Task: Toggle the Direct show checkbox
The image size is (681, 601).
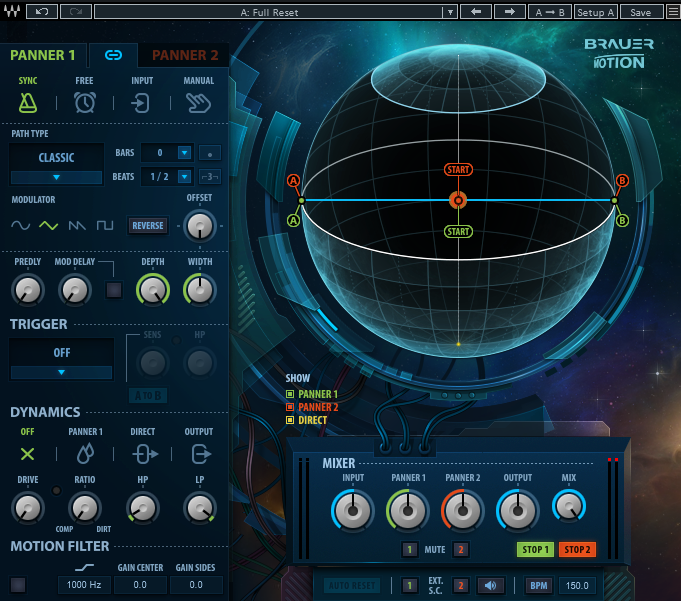Action: pyautogui.click(x=290, y=420)
